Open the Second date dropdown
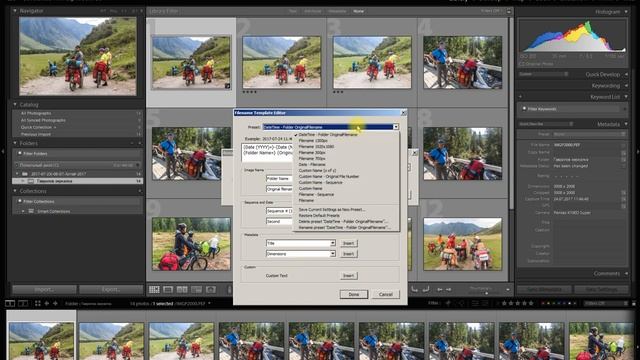The width and height of the screenshot is (640, 360). [x=279, y=221]
